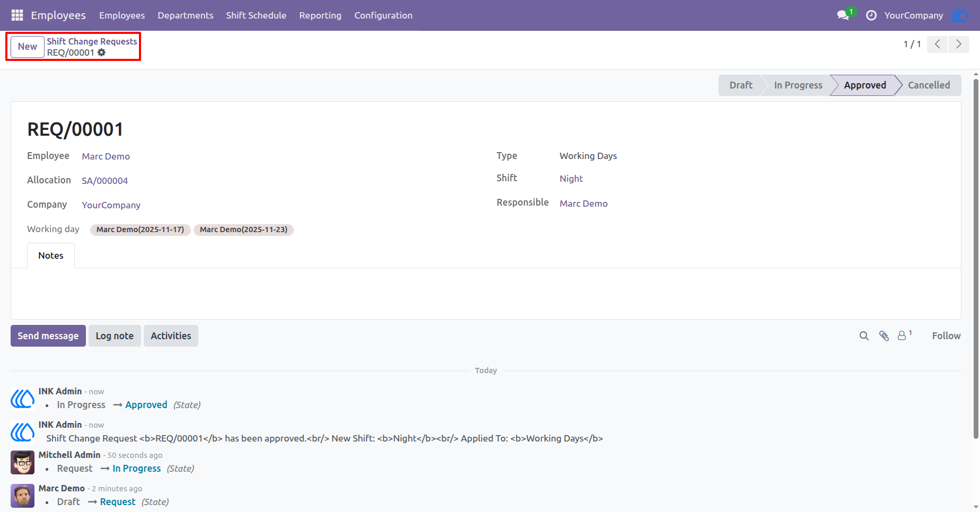Click the Mitchell Admin author name

69,455
